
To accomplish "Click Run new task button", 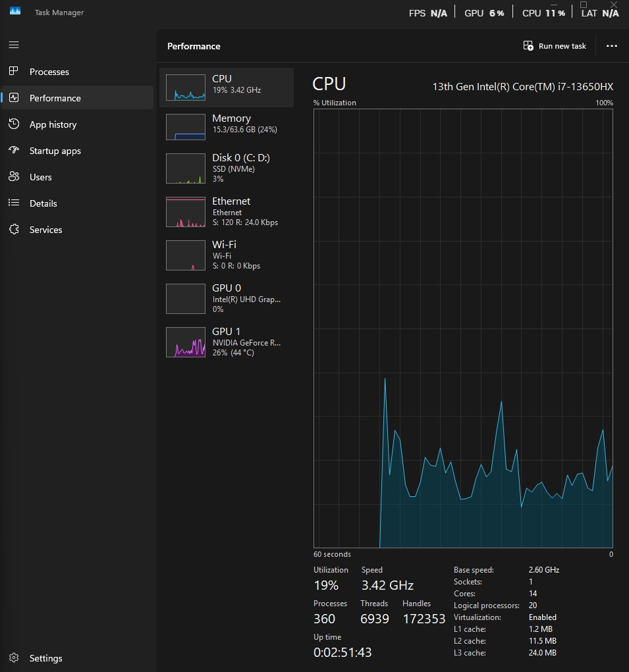I will pyautogui.click(x=555, y=46).
